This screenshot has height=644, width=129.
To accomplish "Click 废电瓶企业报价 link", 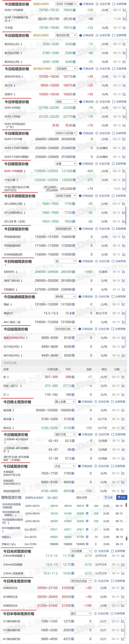I will coord(42,69).
